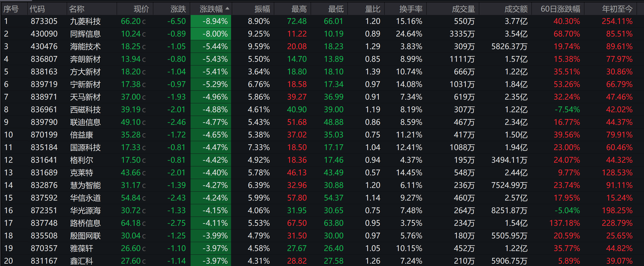
Task: Click the 9.59% amplitude value
Action: click(259, 47)
